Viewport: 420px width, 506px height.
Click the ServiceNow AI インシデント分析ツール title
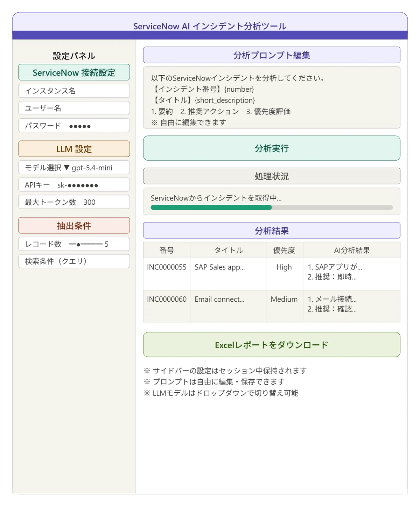point(210,26)
